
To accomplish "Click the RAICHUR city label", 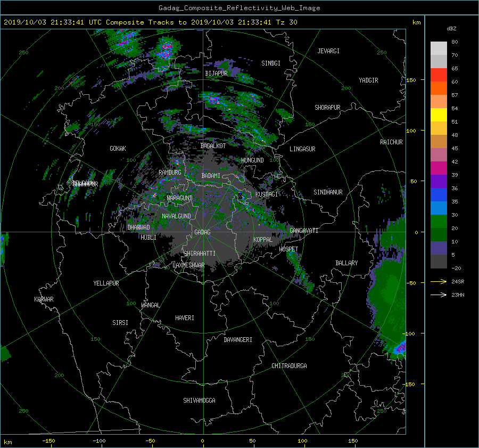I will [391, 142].
